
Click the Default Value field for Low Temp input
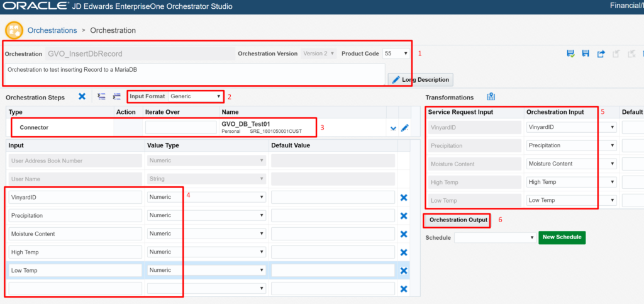point(333,270)
